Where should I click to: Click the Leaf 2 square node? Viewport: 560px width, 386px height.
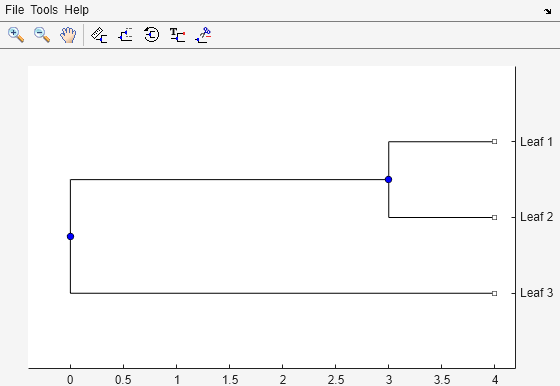(x=494, y=217)
